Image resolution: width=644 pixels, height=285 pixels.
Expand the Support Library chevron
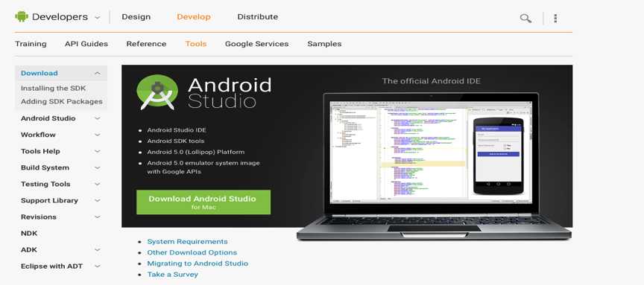pyautogui.click(x=98, y=200)
